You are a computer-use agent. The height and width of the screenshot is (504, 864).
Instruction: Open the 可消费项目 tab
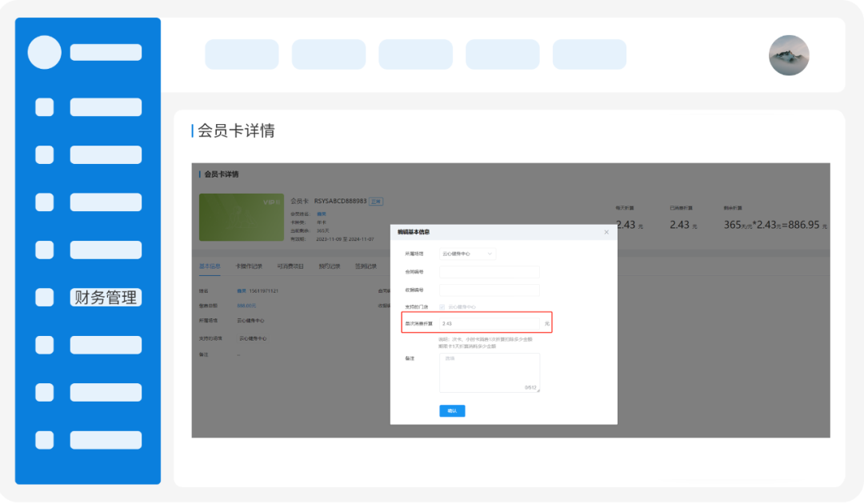[290, 266]
